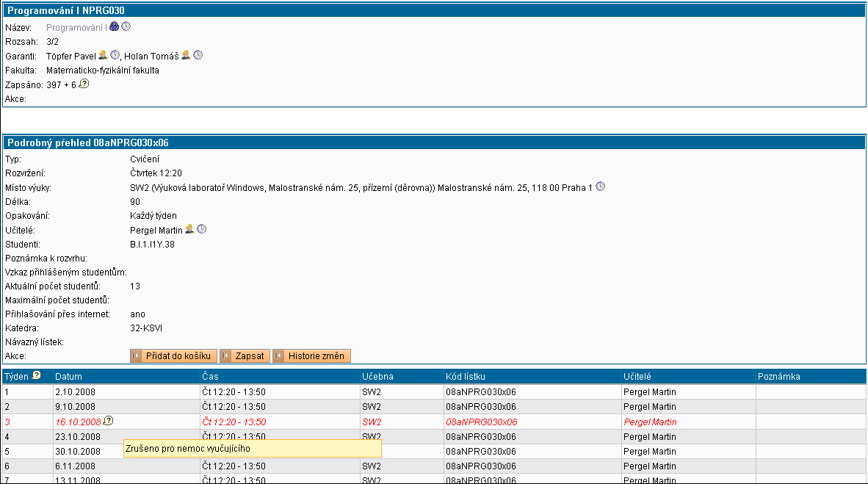This screenshot has height=484, width=868.
Task: Click the subject info icon beside Programování I
Action: click(115, 27)
